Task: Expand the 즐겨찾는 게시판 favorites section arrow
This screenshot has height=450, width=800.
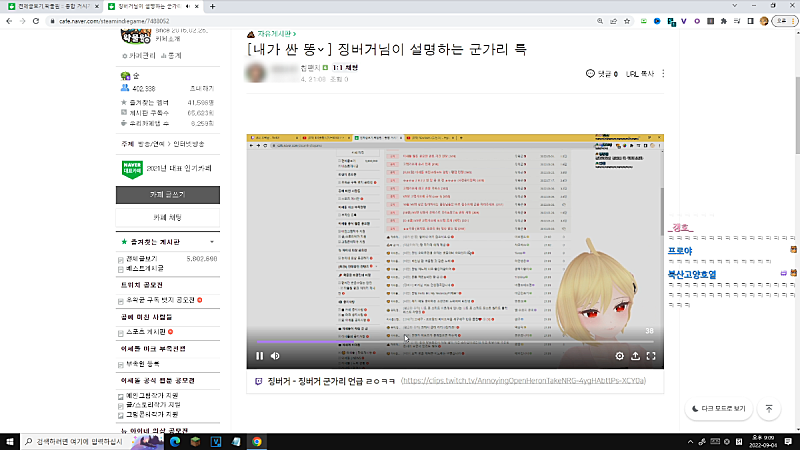Action: 211,242
